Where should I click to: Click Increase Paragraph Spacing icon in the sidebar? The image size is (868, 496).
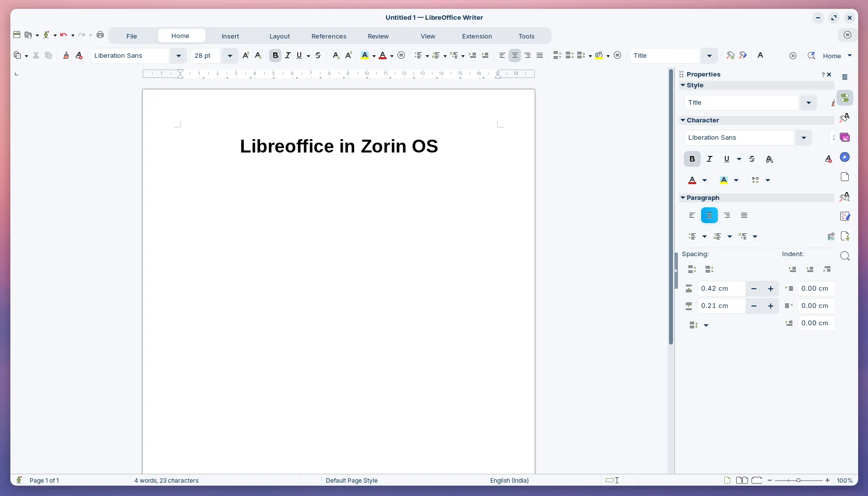692,269
